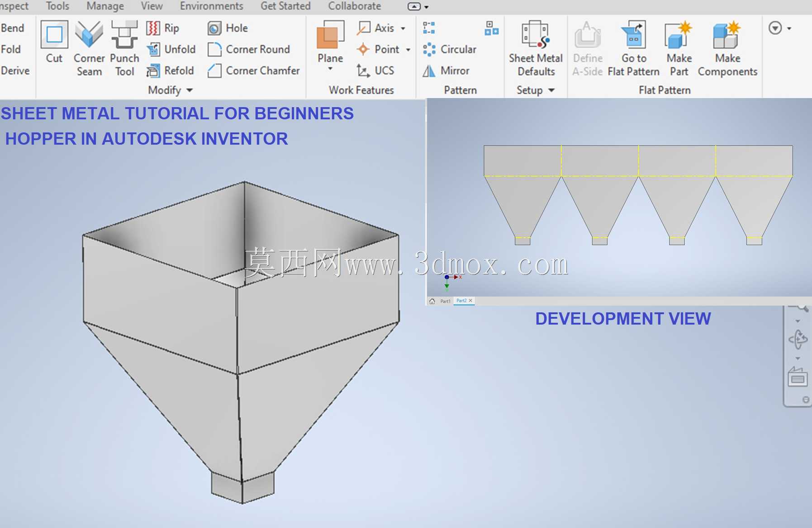Activate the Corner Seam tool
The height and width of the screenshot is (528, 812).
[x=89, y=48]
